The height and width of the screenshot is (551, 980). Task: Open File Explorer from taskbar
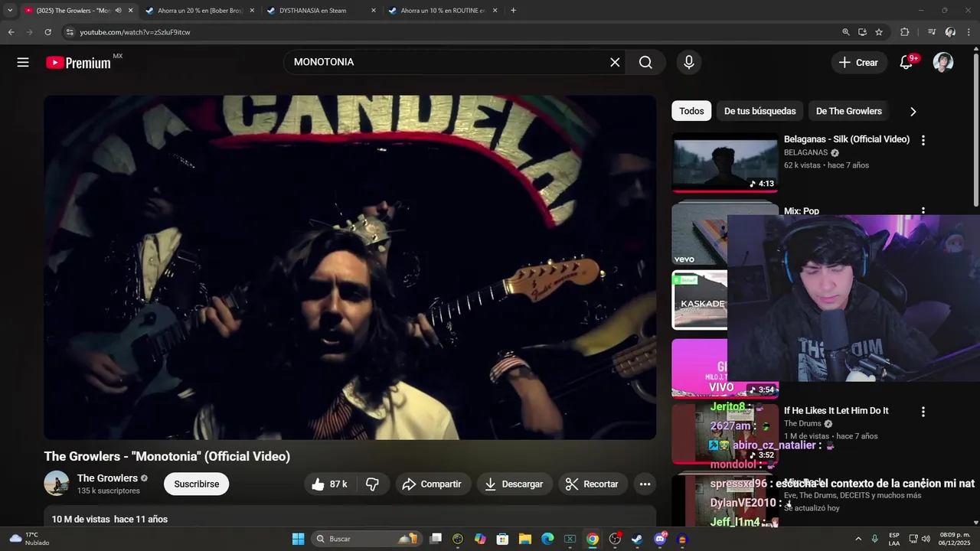click(525, 539)
